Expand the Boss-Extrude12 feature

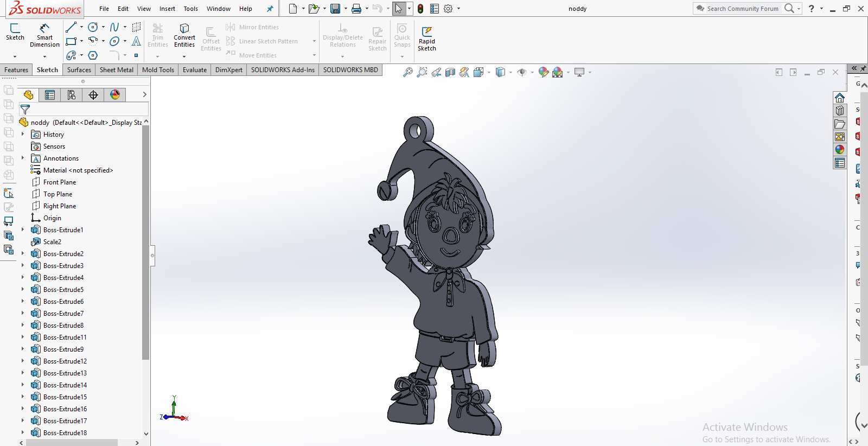click(23, 361)
